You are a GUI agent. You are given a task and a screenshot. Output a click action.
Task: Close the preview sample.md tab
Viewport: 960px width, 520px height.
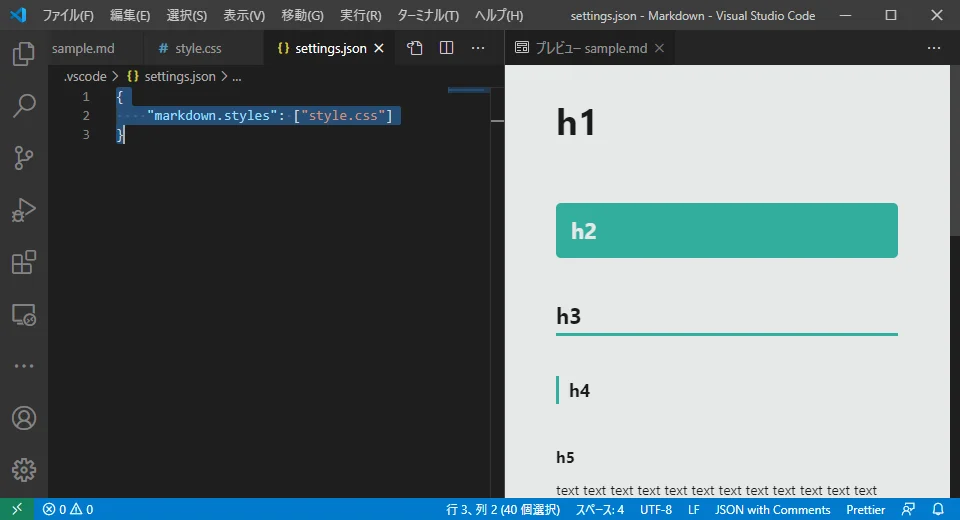tap(659, 48)
